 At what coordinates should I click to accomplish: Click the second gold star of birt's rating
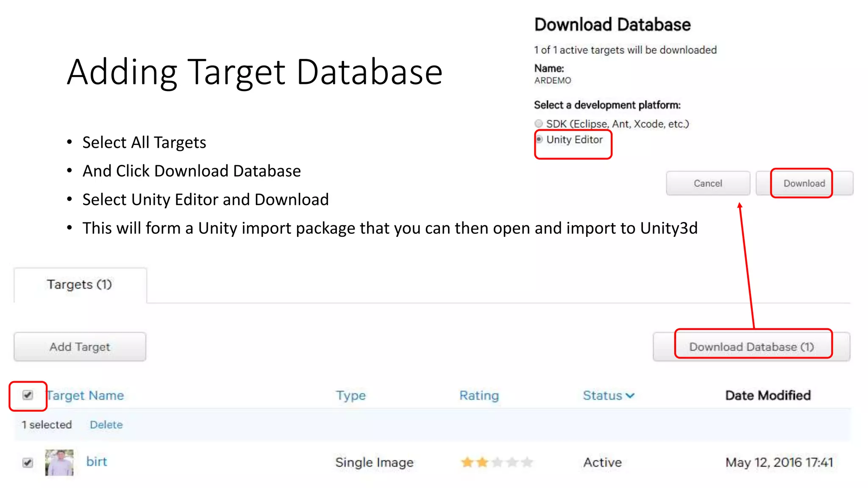pos(482,462)
